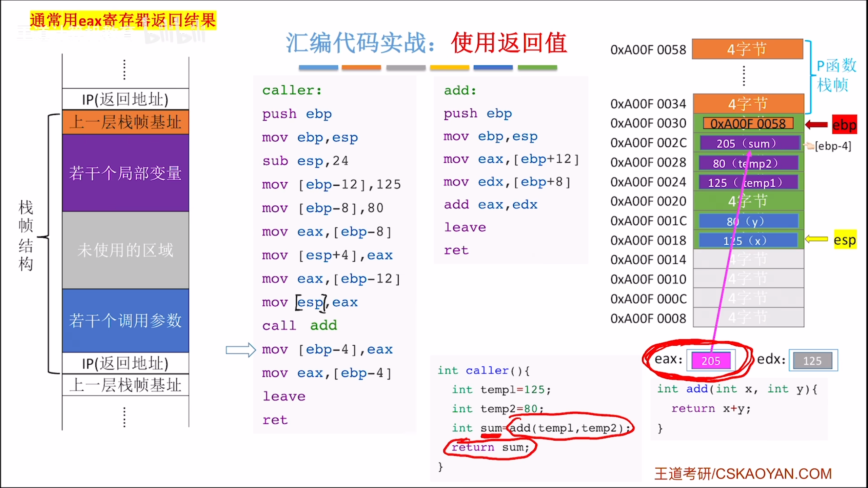
Task: Click the blue 80 (y) stack cell
Action: pos(749,221)
